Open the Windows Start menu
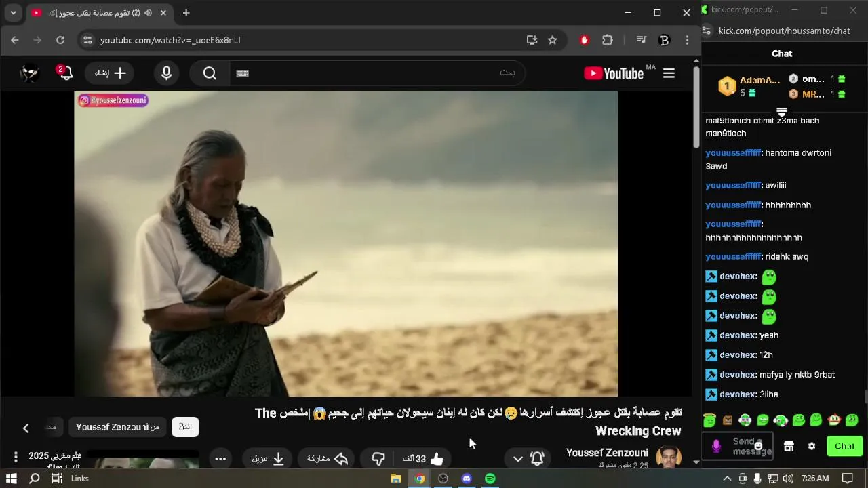 (12, 479)
